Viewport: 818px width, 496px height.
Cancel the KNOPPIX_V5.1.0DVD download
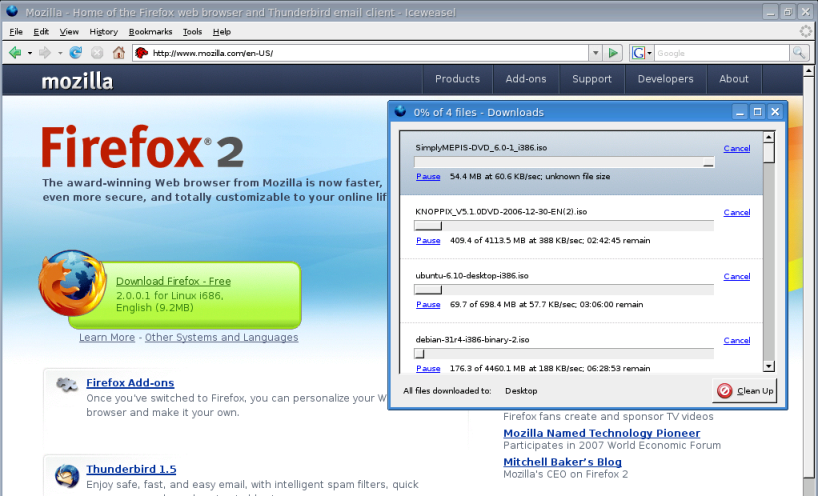click(737, 212)
